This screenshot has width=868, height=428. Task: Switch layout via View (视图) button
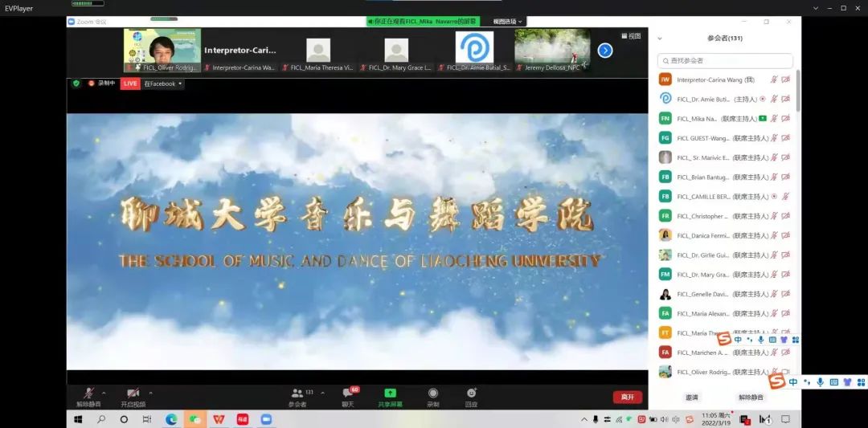(x=631, y=36)
